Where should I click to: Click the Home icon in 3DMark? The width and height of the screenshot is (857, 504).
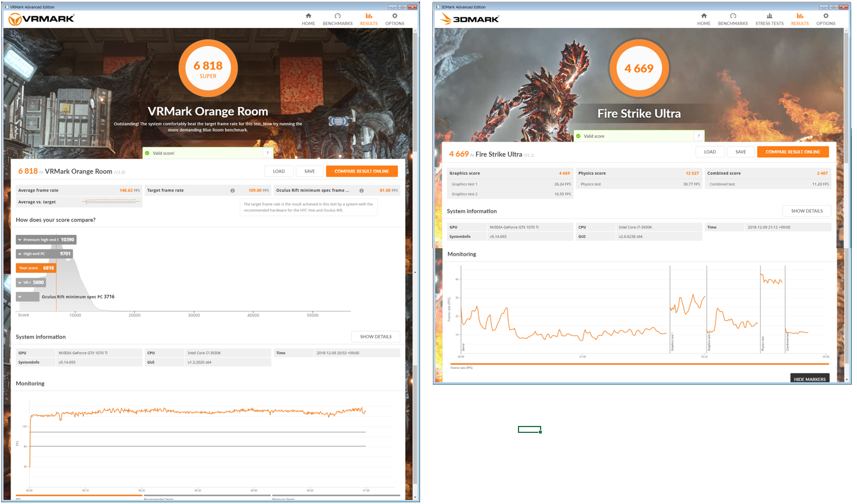(704, 16)
